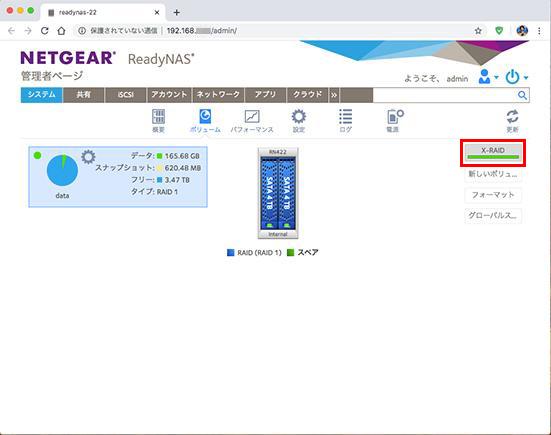Click the NETGEAR logo
The height and width of the screenshot is (435, 551).
pos(68,58)
